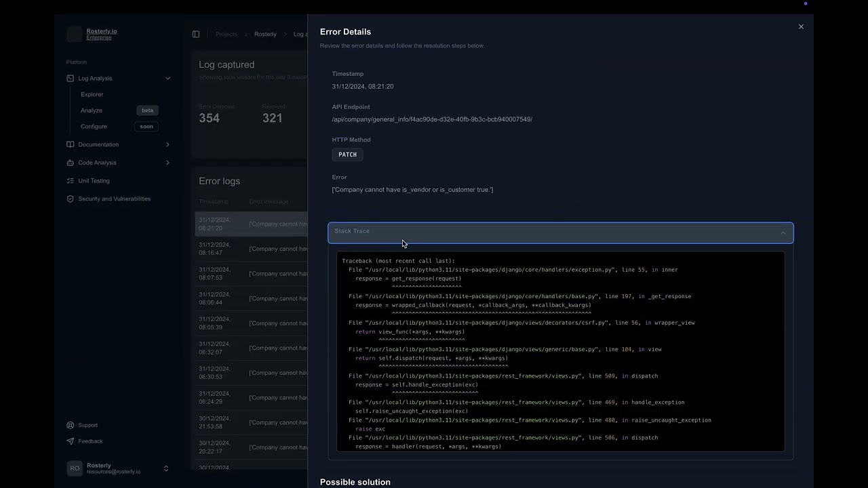
Task: Select the Unit Testing checklist icon
Action: point(70,180)
